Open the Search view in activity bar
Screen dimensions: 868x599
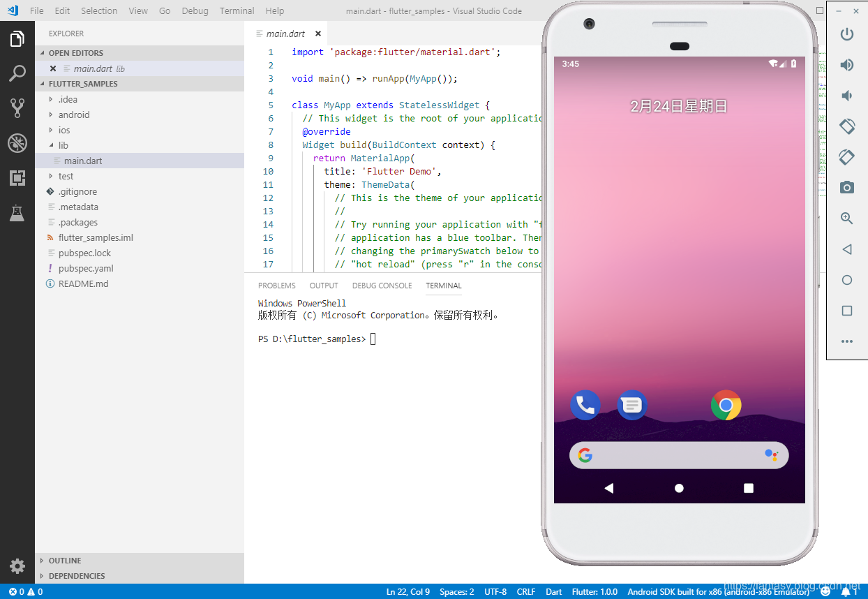point(17,73)
